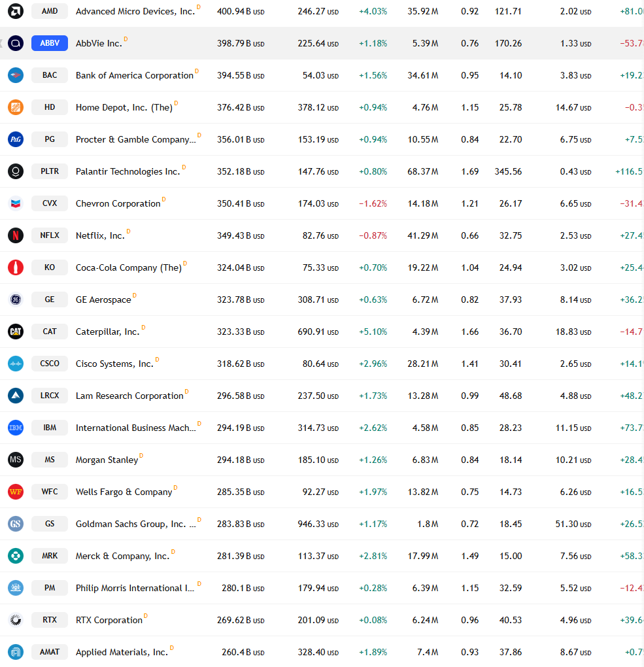Screen dimensions: 644x667
Task: Click the 54.03 USD price for Bank of America
Action: 321,76
